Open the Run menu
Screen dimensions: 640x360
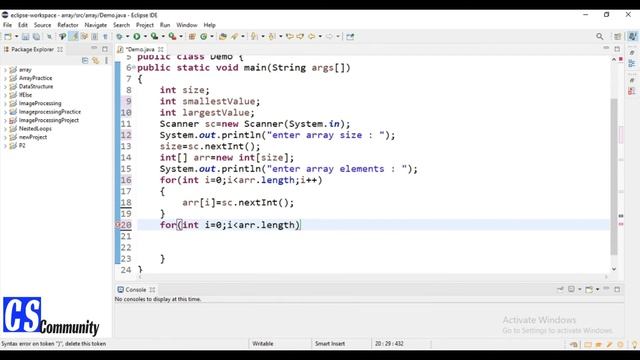click(165, 25)
